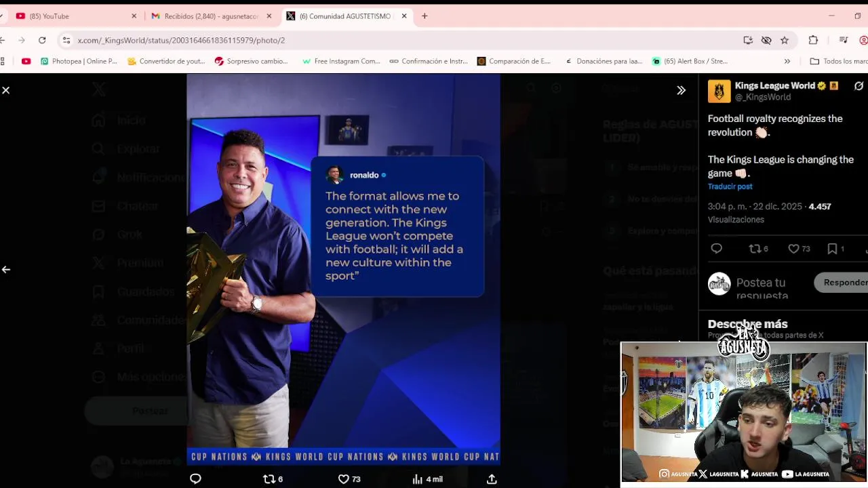
Task: Open the Kings League World profile avatar
Action: [x=719, y=91]
